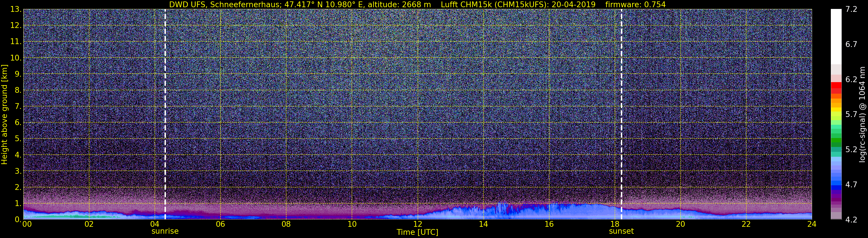Click the '13.' height tick label
The height and width of the screenshot is (238, 868).
(x=16, y=10)
